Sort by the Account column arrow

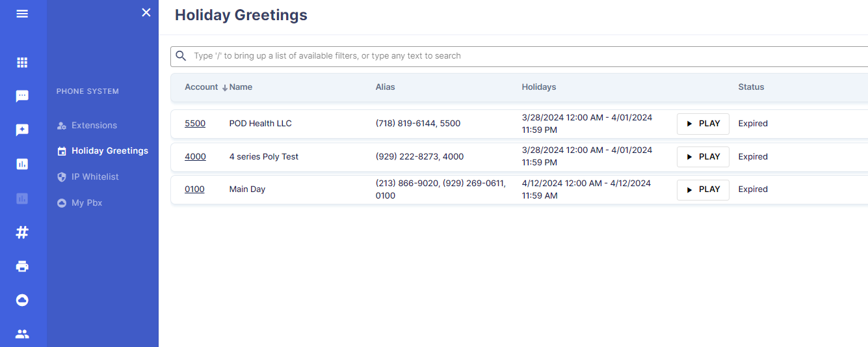tap(224, 87)
